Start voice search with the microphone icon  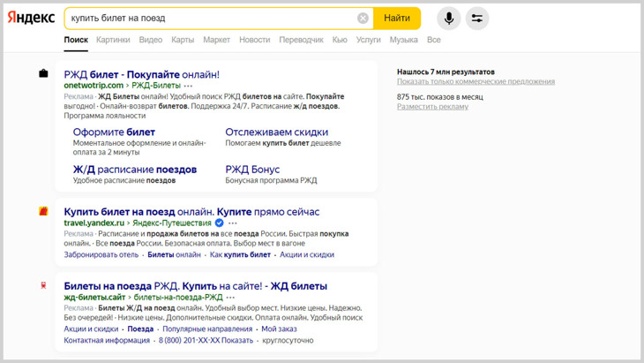point(448,18)
